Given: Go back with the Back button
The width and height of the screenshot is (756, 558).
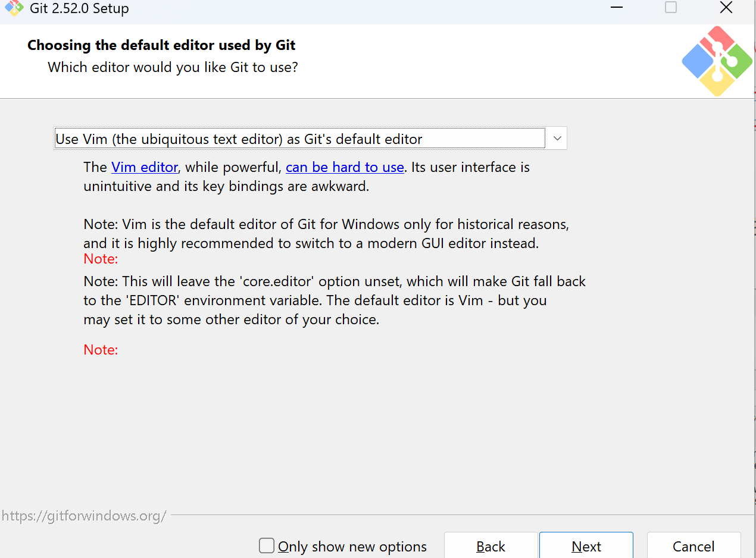Looking at the screenshot, I should click(x=491, y=546).
